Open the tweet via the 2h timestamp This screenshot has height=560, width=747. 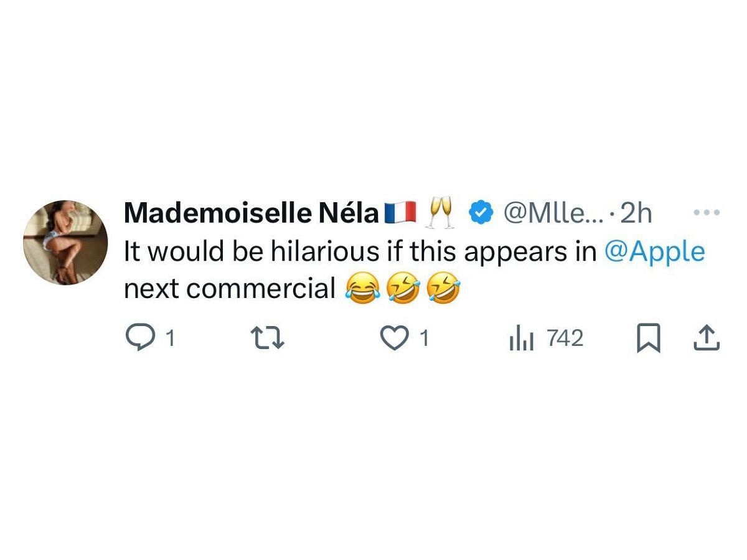pos(636,213)
